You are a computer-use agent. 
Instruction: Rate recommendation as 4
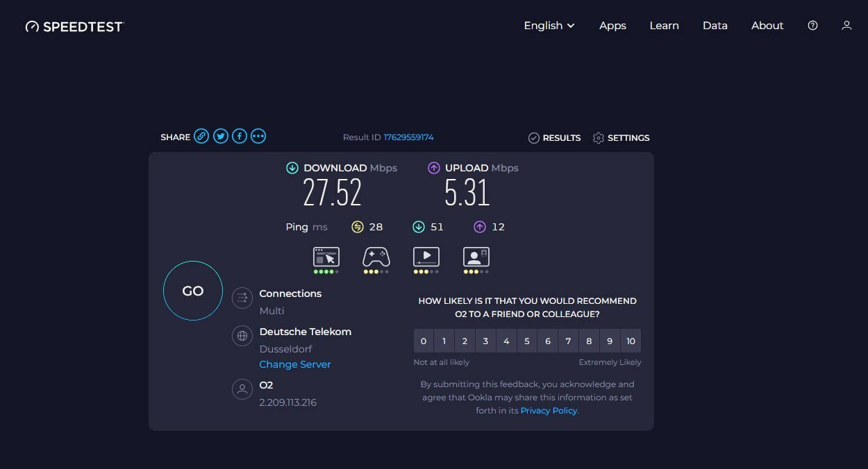506,341
